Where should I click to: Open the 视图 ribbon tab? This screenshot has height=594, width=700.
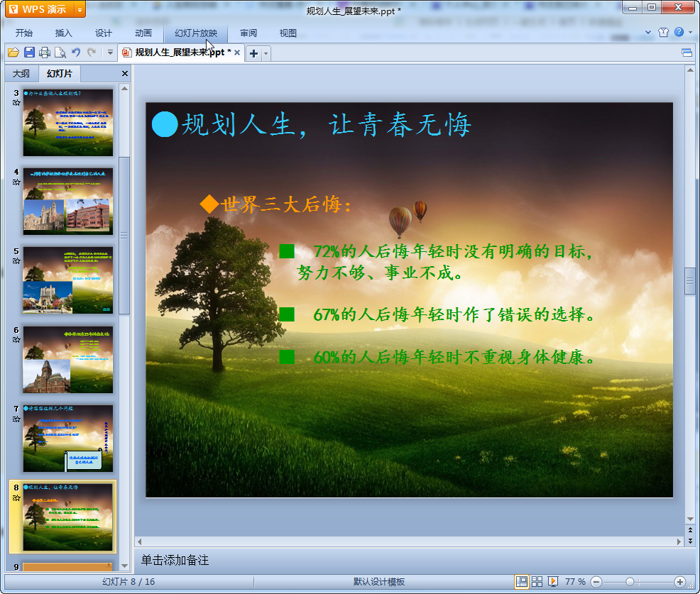[288, 33]
